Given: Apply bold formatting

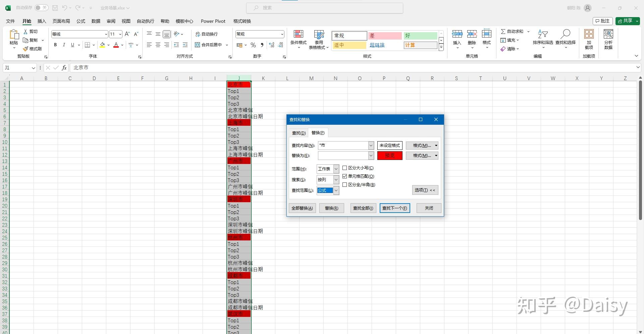Looking at the screenshot, I should pyautogui.click(x=55, y=45).
